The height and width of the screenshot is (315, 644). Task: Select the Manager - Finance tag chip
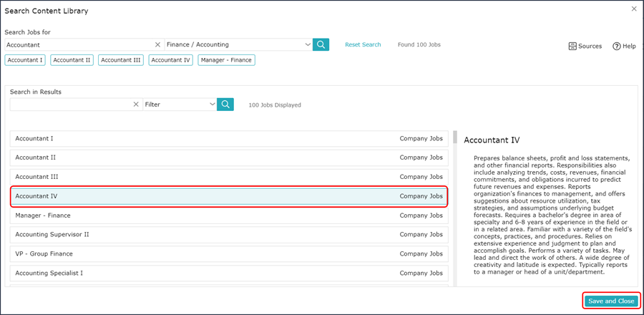pos(226,60)
